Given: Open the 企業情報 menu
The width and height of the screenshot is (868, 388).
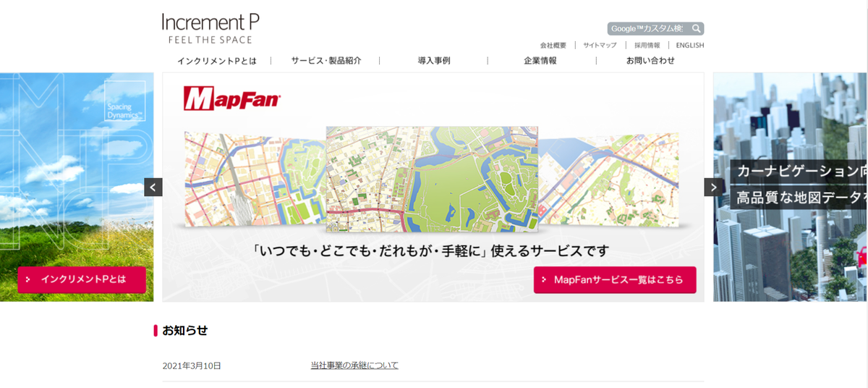Looking at the screenshot, I should coord(540,61).
